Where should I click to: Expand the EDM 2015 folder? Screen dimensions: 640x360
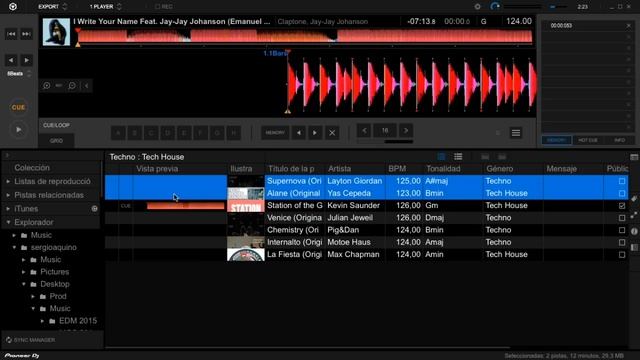coord(42,321)
